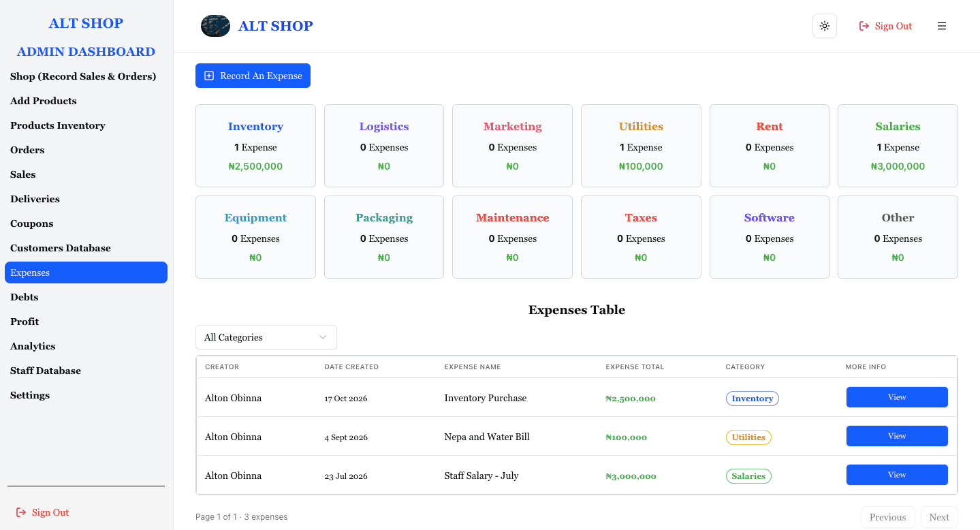Click the date 4 Sept 2026
This screenshot has width=980, height=530.
pos(346,437)
